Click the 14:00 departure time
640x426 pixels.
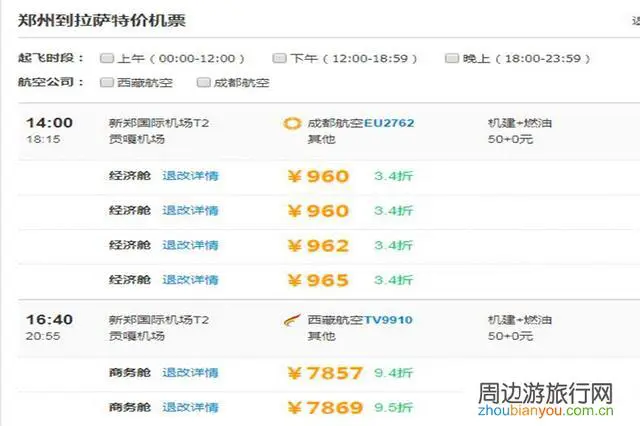(x=49, y=122)
